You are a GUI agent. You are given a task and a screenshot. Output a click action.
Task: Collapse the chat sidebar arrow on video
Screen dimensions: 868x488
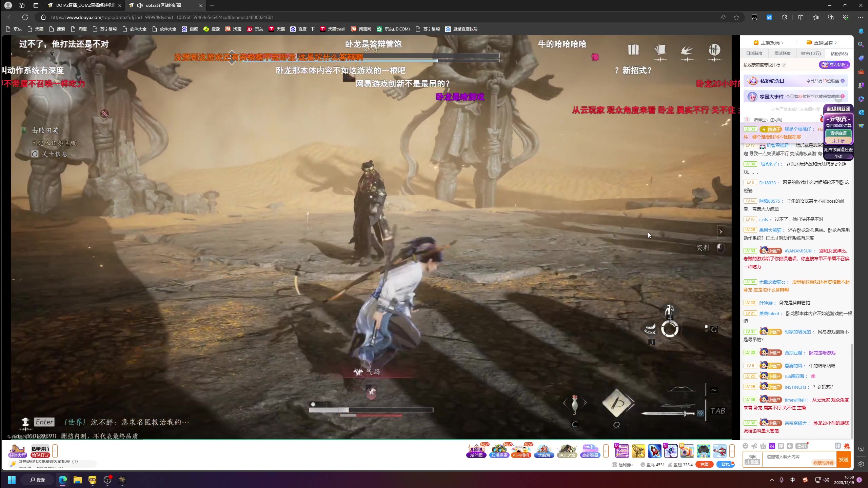point(721,232)
